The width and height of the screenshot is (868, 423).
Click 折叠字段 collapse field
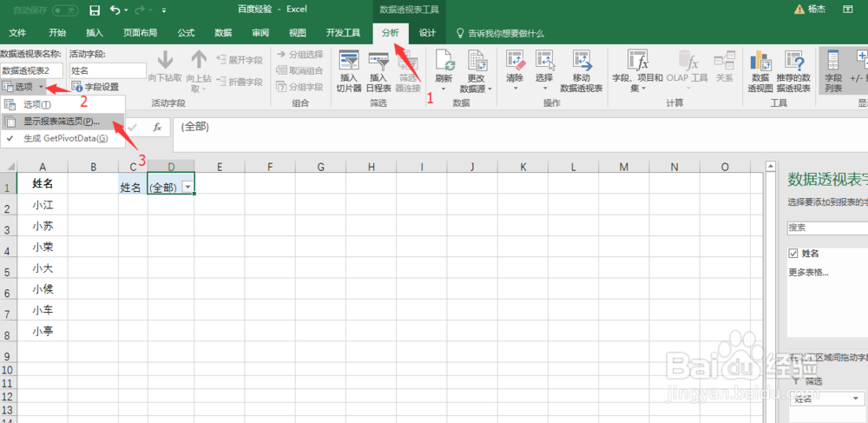click(x=240, y=82)
